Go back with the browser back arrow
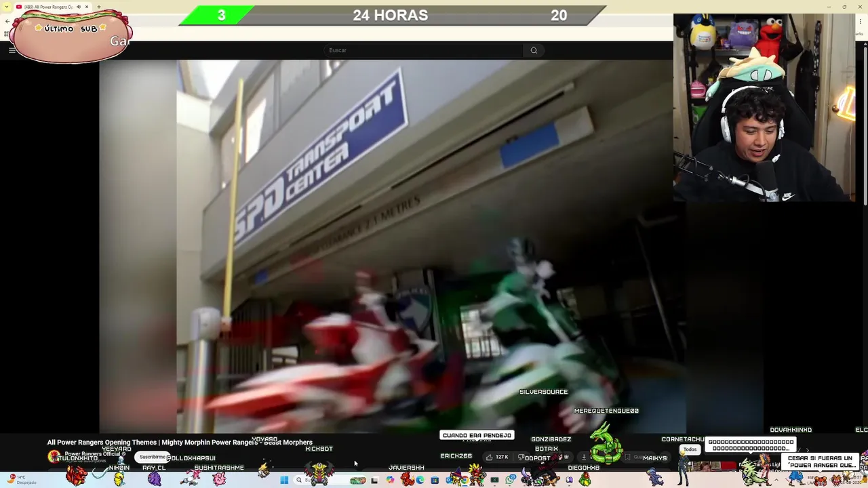Screen dimensions: 868x488 (x=7, y=22)
